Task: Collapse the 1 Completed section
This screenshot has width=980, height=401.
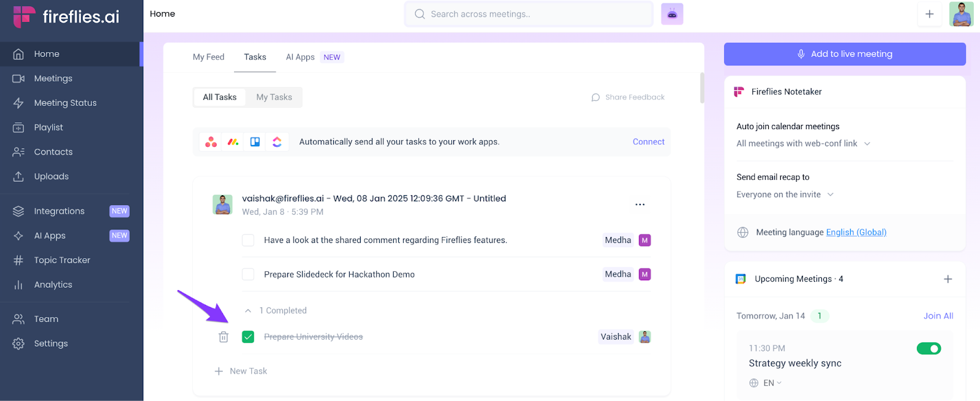Action: (248, 311)
